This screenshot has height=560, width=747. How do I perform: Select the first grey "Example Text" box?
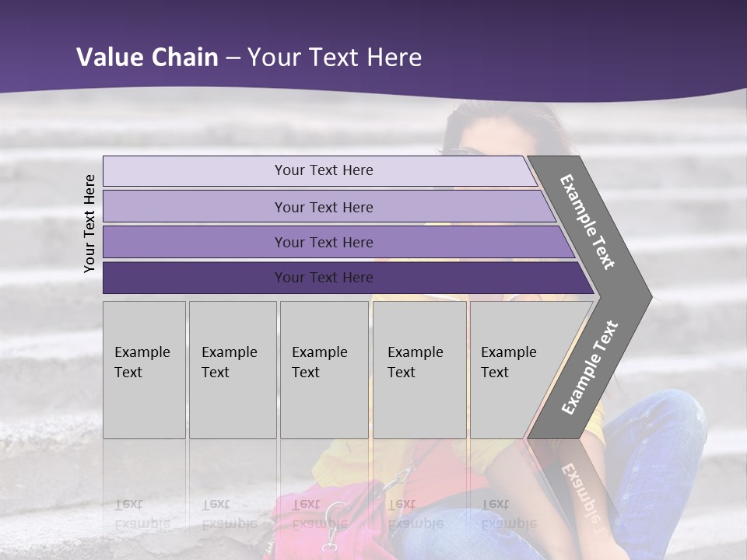[144, 369]
